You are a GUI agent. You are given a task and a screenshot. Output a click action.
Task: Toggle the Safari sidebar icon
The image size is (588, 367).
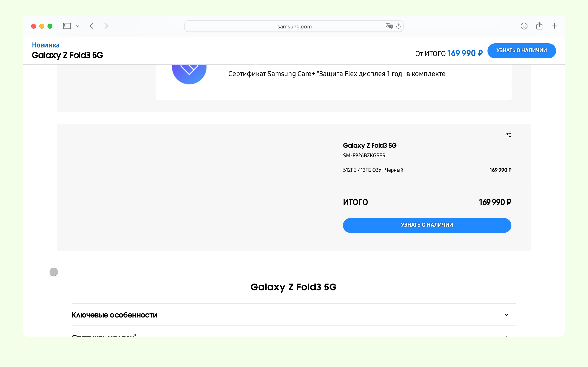pyautogui.click(x=67, y=26)
